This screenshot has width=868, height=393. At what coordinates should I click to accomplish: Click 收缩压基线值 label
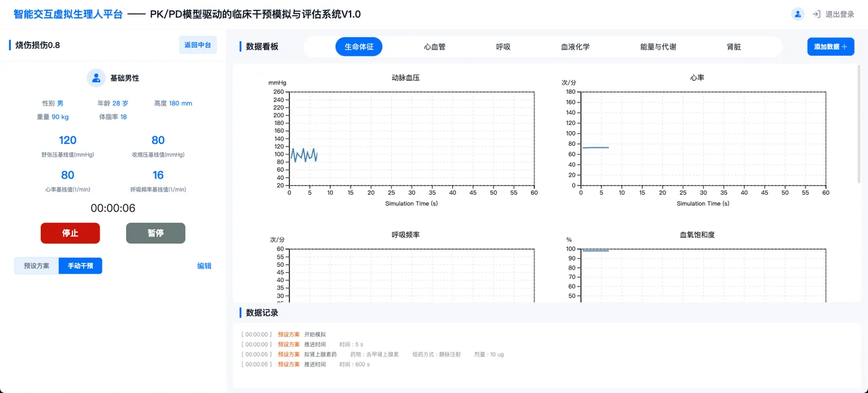158,155
